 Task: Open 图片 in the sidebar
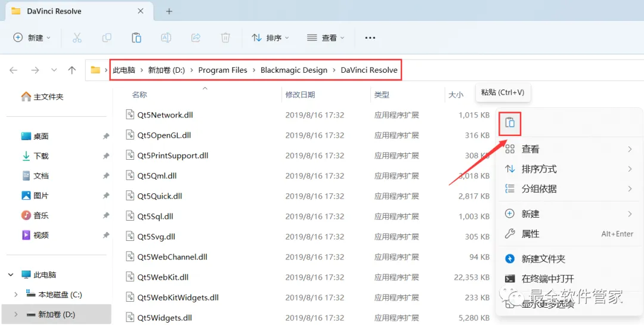35,195
